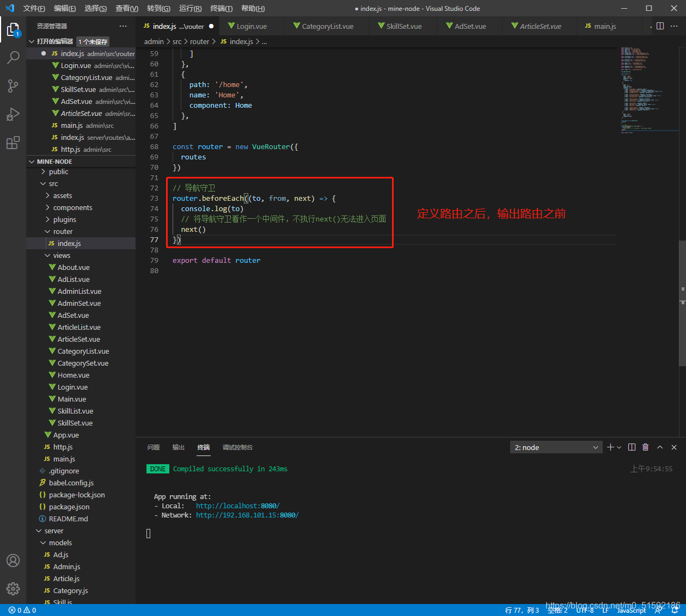
Task: Click the split editor icon
Action: (660, 26)
